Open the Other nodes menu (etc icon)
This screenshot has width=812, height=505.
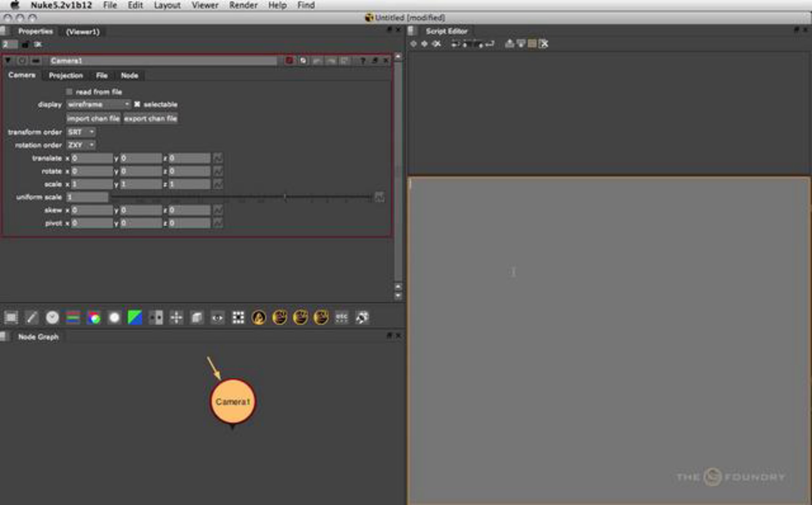click(x=341, y=318)
